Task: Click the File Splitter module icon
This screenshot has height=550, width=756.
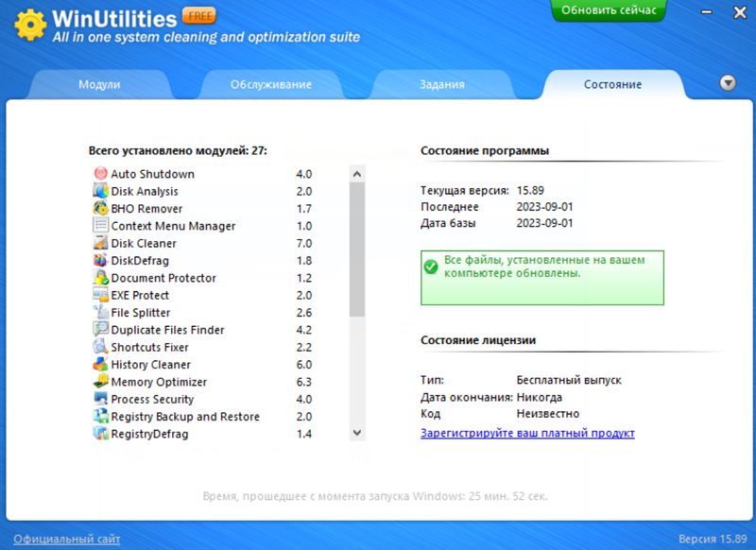Action: [100, 313]
